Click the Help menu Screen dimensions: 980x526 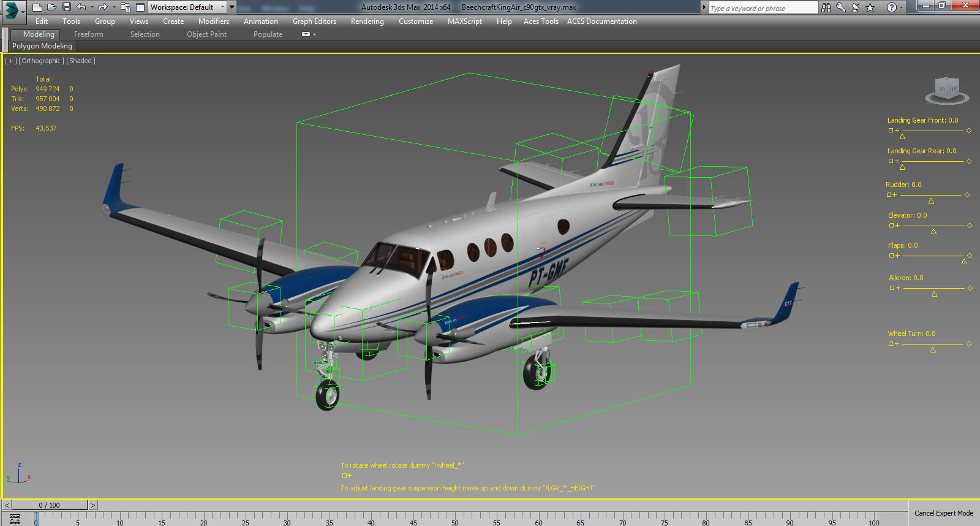coord(504,21)
